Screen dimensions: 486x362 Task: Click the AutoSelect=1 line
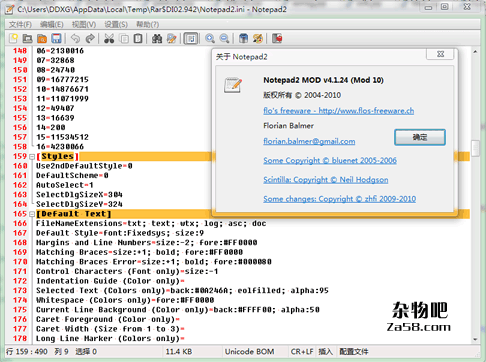(65, 185)
